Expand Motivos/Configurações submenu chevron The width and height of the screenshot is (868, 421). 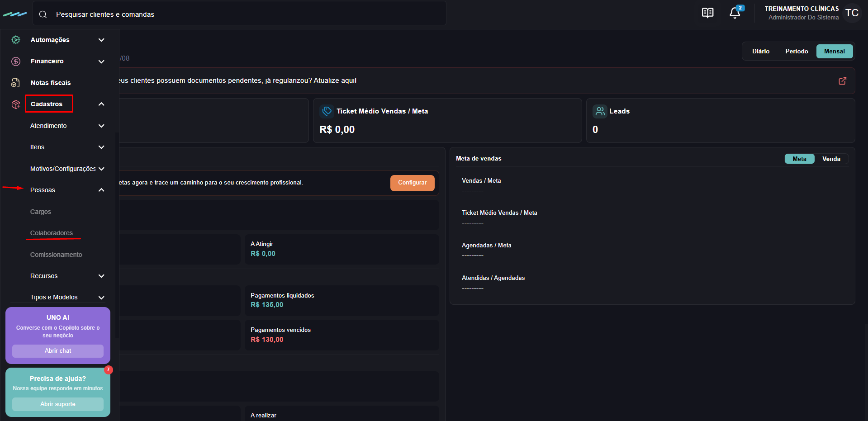click(101, 169)
